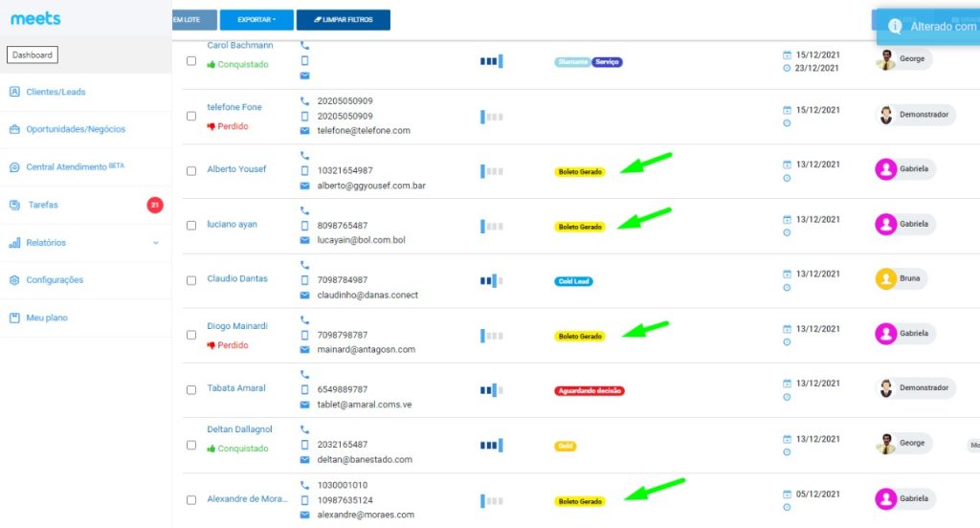
Task: Click info icon in Alterado notification
Action: click(x=895, y=26)
